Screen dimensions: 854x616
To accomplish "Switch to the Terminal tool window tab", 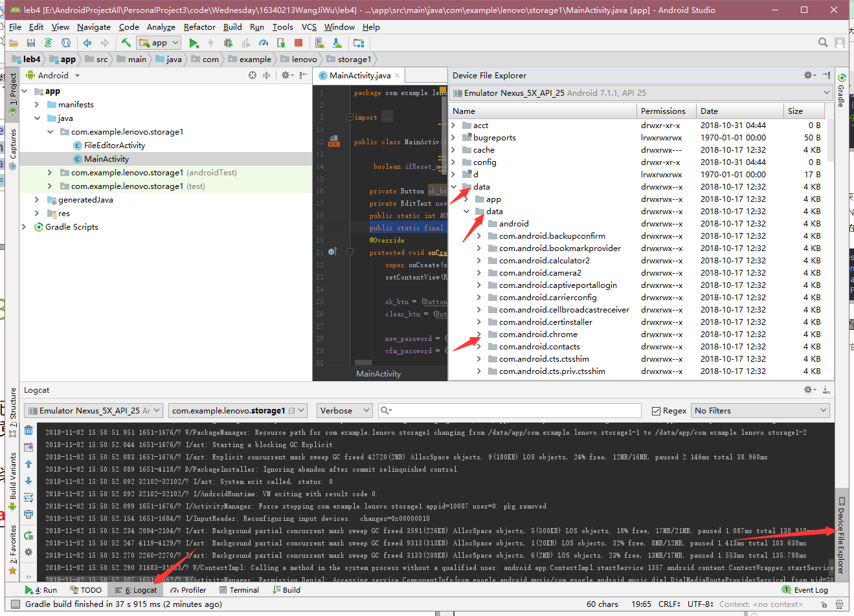I will 239,590.
